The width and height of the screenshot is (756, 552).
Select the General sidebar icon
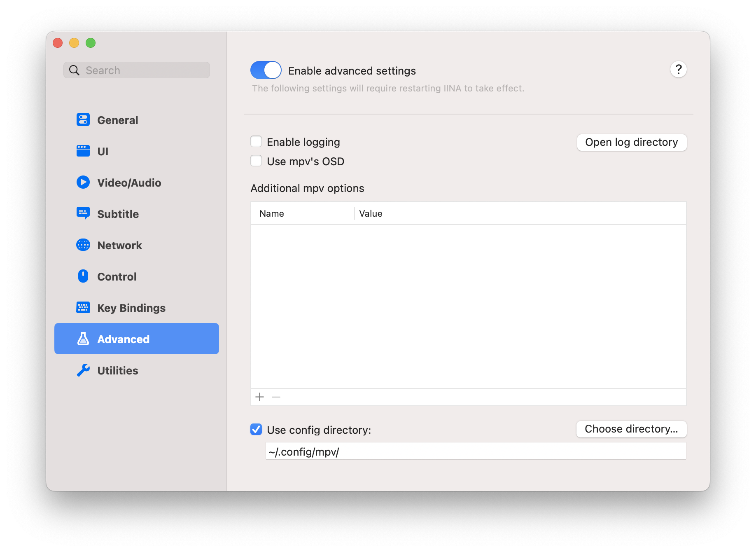83,119
